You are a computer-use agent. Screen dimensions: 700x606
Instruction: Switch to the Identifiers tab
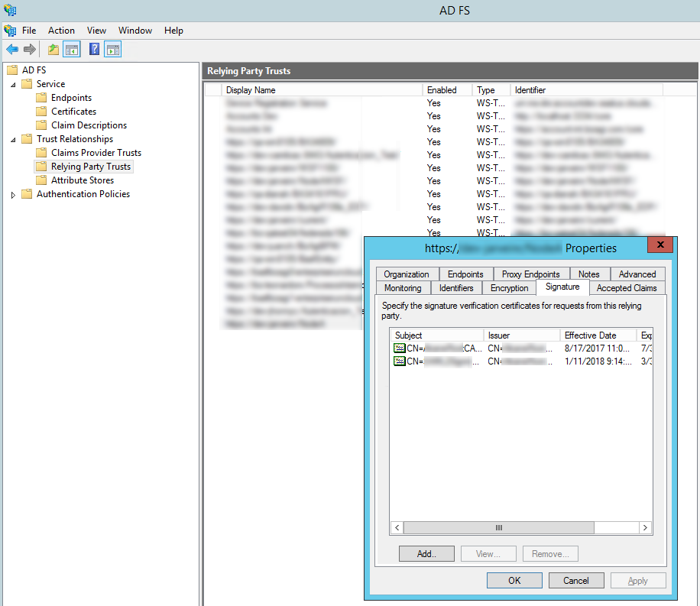(x=456, y=288)
